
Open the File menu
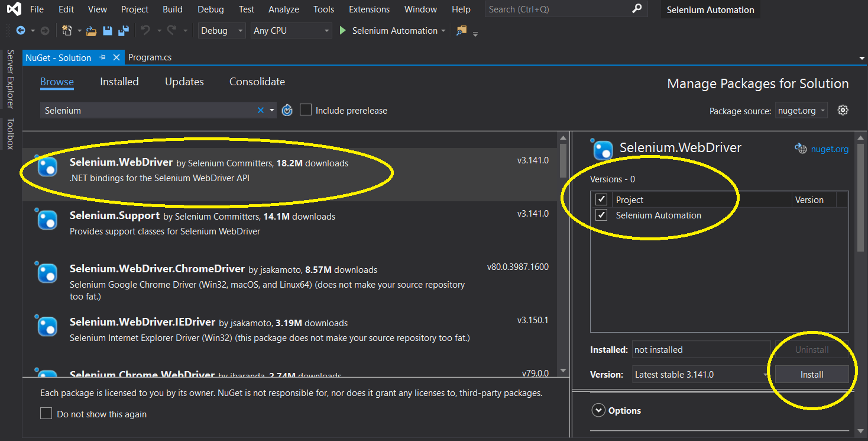click(x=37, y=9)
